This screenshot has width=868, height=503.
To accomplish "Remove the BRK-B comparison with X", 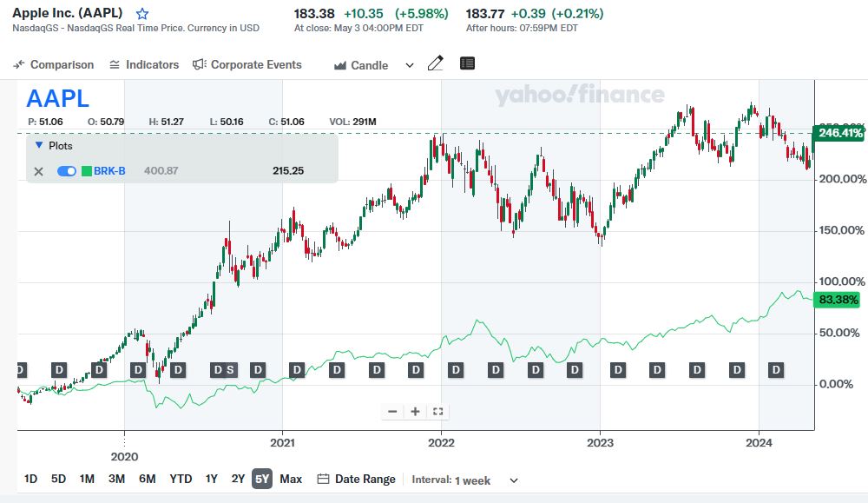I will click(39, 171).
